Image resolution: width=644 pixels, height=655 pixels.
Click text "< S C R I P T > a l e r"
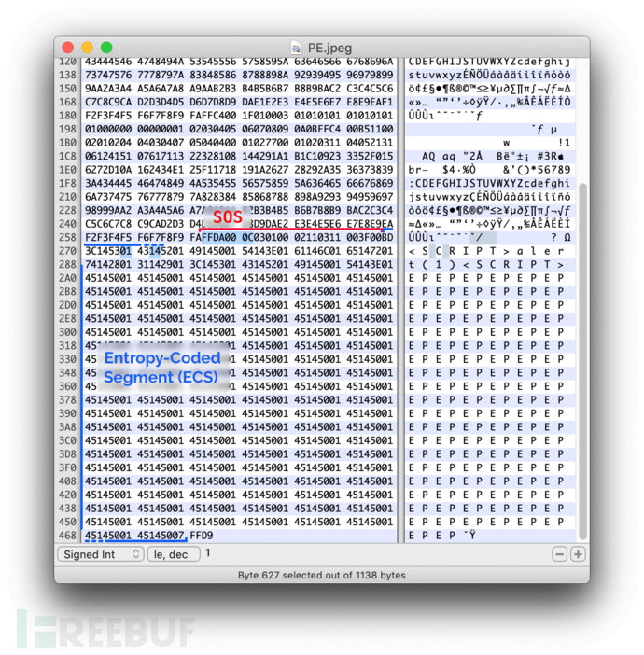486,251
